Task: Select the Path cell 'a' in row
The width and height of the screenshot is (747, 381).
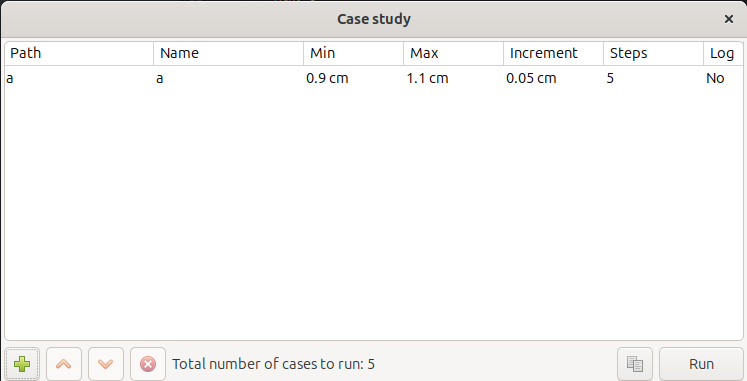Action: tap(79, 78)
